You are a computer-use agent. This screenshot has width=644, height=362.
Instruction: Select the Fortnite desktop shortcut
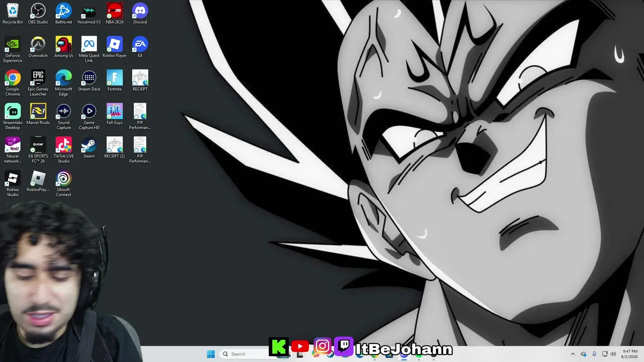[x=115, y=81]
